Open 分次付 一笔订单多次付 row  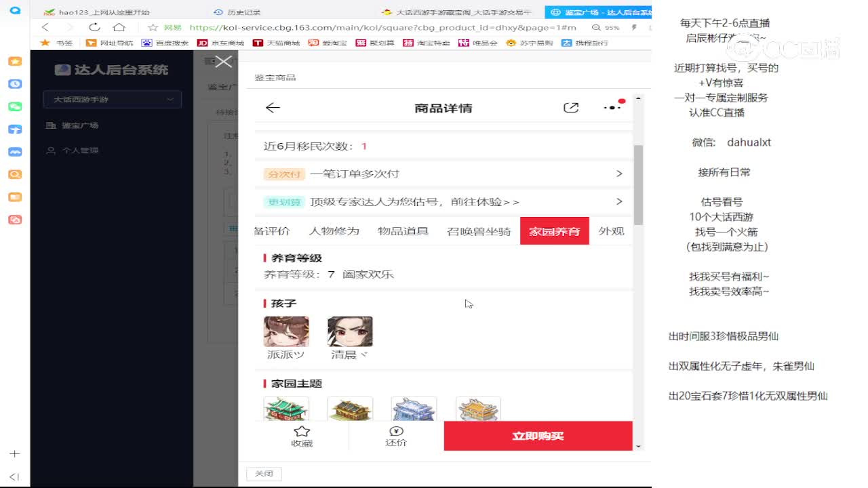(443, 174)
